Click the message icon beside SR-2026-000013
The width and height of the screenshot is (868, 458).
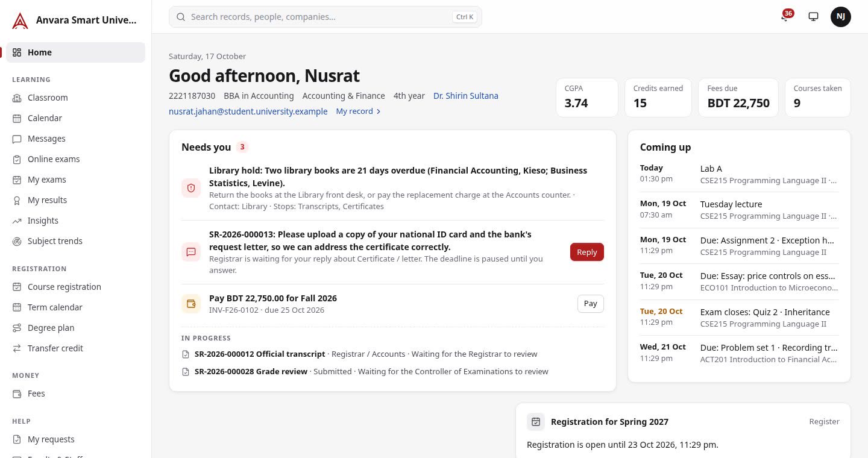click(191, 252)
